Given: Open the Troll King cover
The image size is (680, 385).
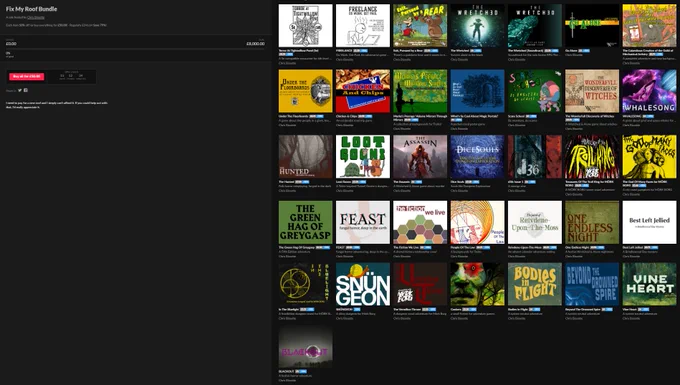Looking at the screenshot, I should point(592,157).
